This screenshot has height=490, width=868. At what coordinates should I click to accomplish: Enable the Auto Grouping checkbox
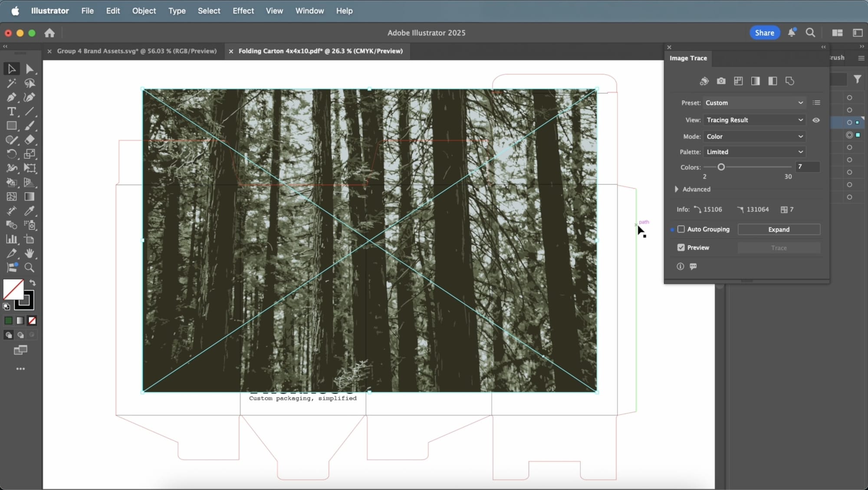681,229
